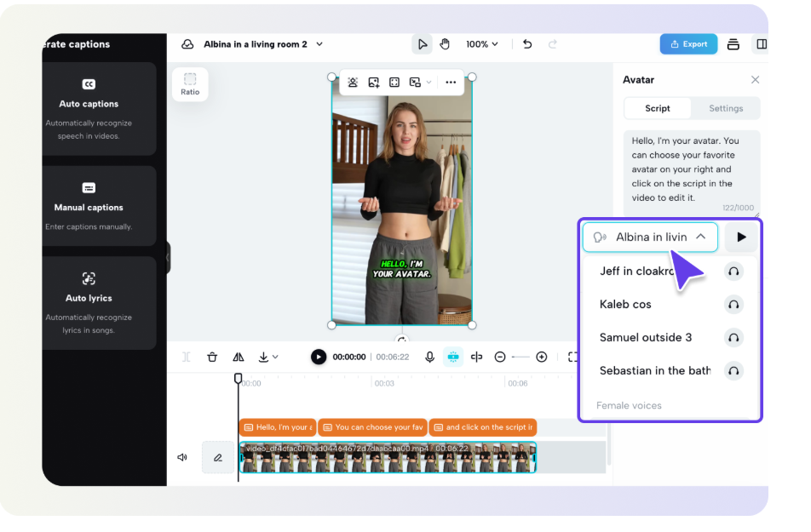Click the mirror flip icon in timeline toolbar
Image resolution: width=811 pixels, height=532 pixels.
(x=239, y=358)
